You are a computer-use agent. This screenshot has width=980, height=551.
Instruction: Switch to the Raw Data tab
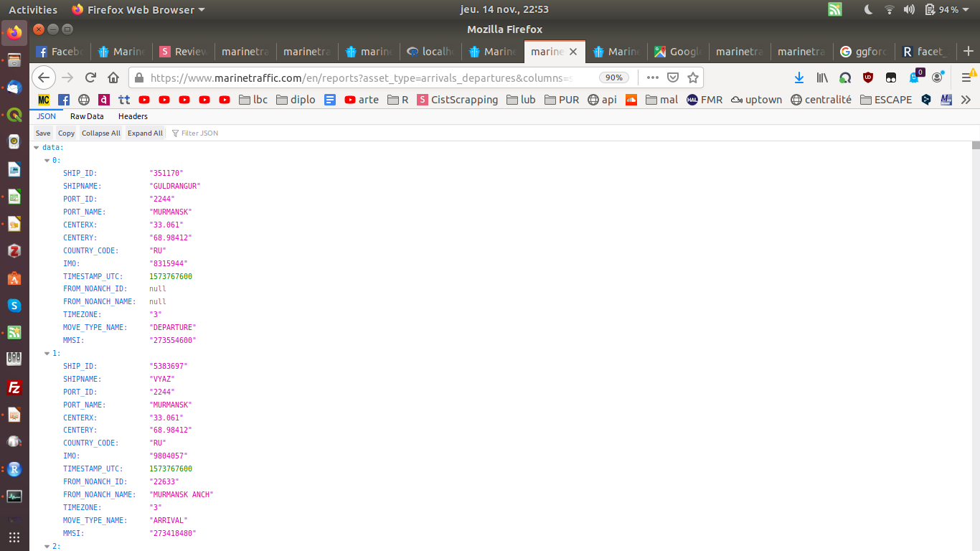87,116
